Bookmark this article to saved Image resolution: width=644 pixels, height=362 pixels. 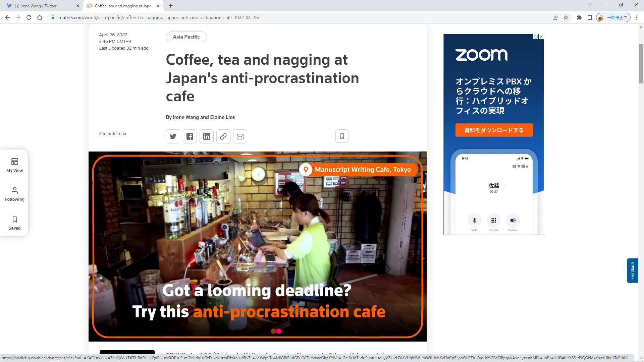342,136
